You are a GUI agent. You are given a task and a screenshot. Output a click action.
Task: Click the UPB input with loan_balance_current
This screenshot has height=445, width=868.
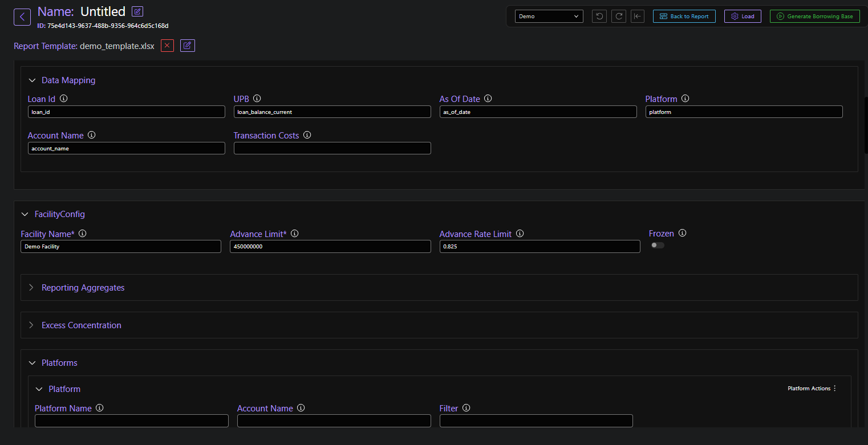point(332,112)
